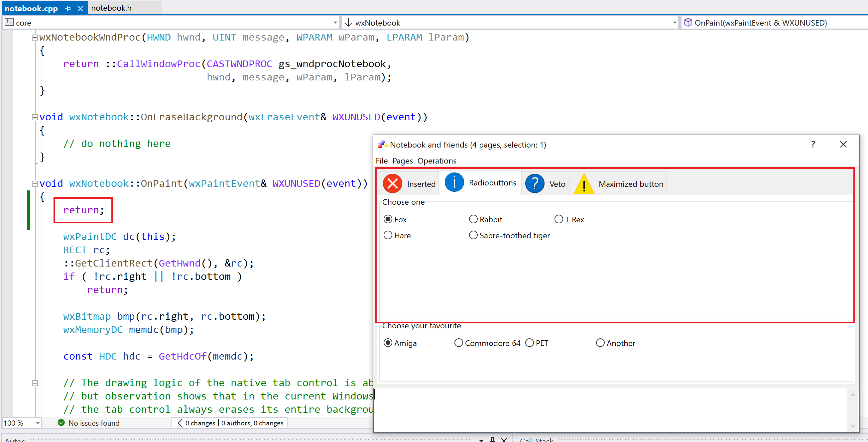This screenshot has width=868, height=442.
Task: Open the Operations menu in the dialog
Action: click(x=437, y=161)
